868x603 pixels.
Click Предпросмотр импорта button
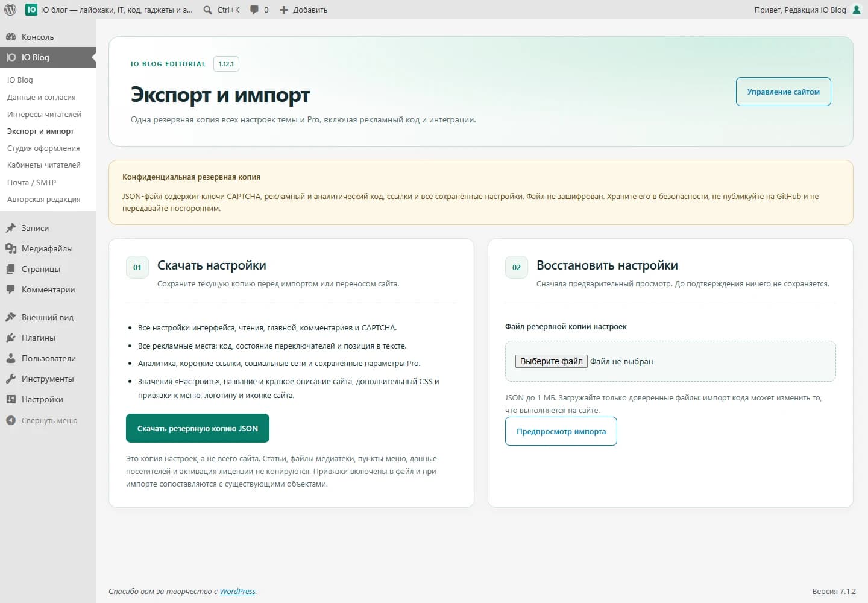pyautogui.click(x=561, y=431)
